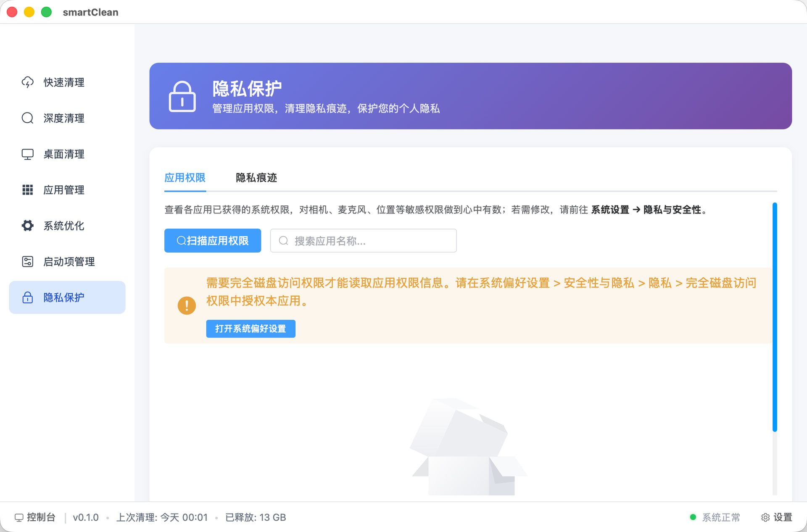This screenshot has width=807, height=532.
Task: Open 深度清理 via the magnifier icon
Action: click(27, 118)
